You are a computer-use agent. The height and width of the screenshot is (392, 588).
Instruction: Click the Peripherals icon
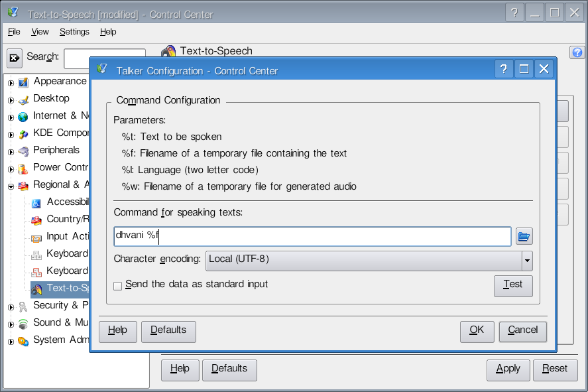click(23, 151)
